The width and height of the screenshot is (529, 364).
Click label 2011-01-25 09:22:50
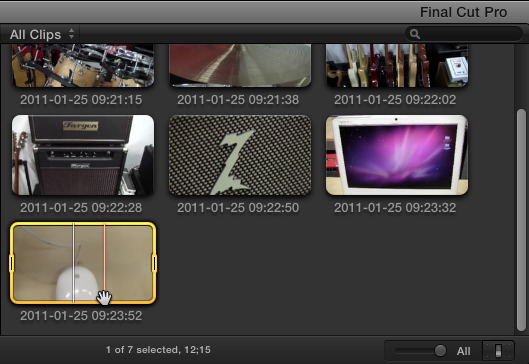click(238, 207)
